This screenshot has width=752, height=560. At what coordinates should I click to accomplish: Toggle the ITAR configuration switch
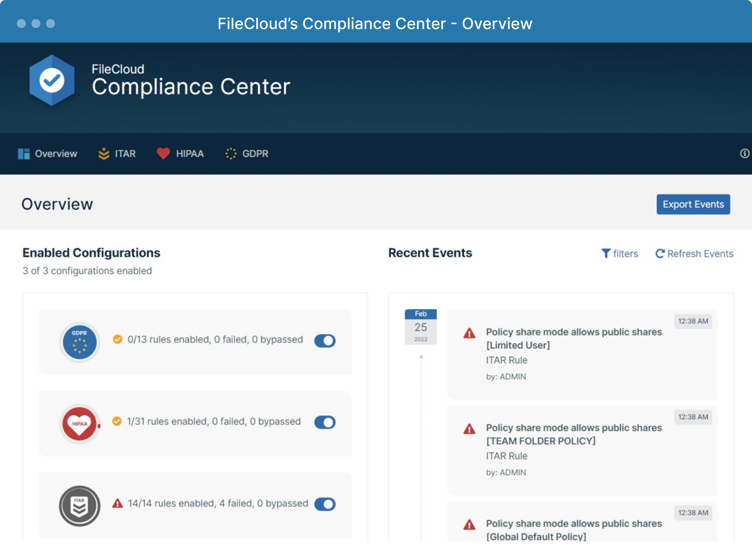click(325, 504)
